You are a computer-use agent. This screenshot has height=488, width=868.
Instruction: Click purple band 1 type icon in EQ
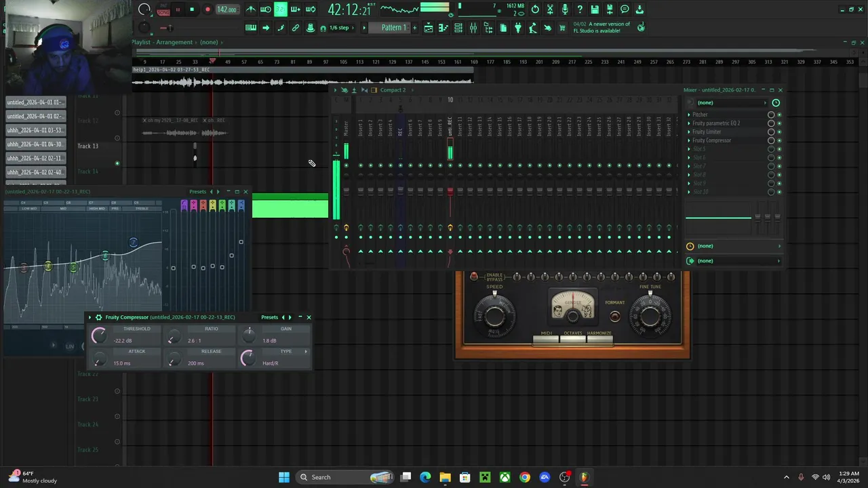tap(184, 205)
